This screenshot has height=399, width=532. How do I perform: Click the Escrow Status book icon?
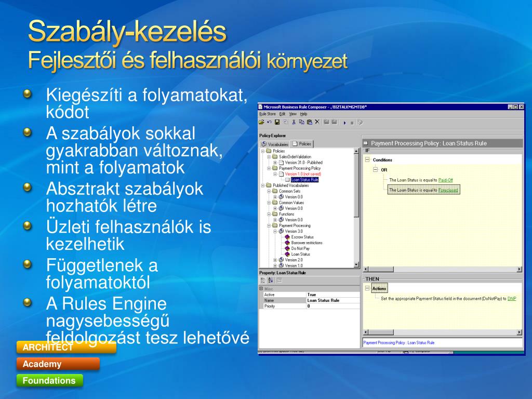[x=287, y=237]
